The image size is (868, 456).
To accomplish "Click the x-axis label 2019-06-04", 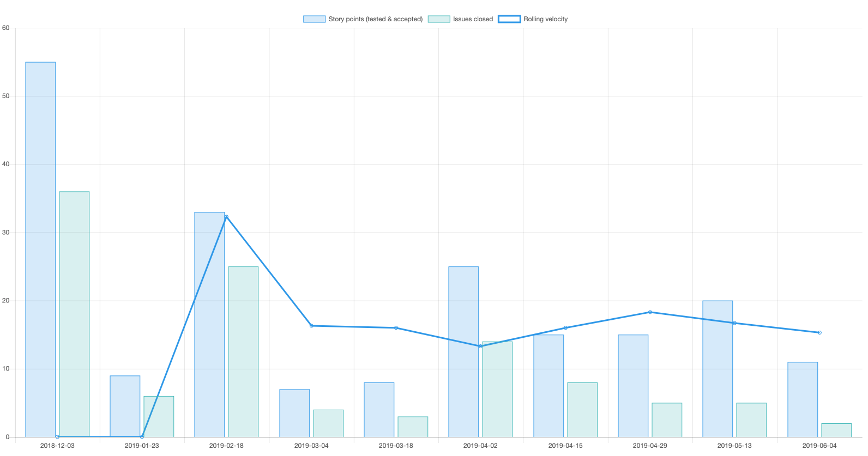I will pos(819,446).
